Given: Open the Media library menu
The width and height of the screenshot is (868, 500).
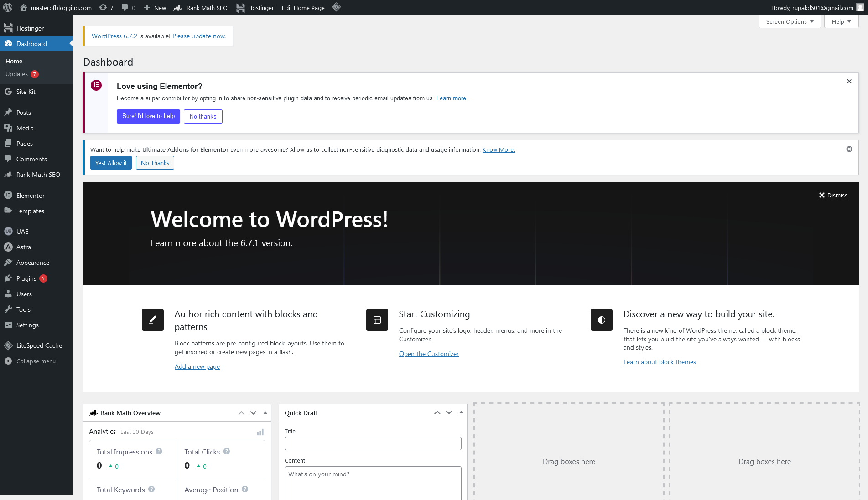Looking at the screenshot, I should coord(36,128).
